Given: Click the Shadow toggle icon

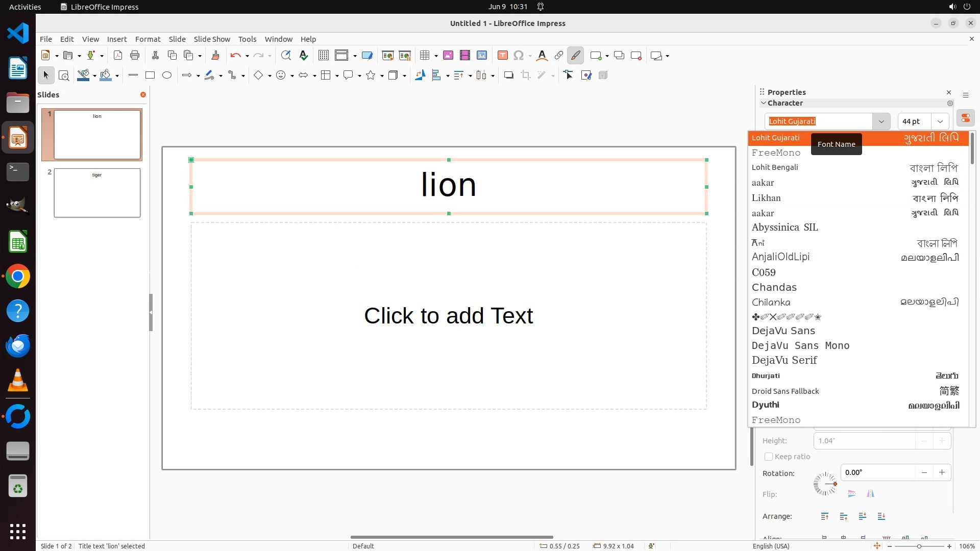Looking at the screenshot, I should [x=508, y=76].
